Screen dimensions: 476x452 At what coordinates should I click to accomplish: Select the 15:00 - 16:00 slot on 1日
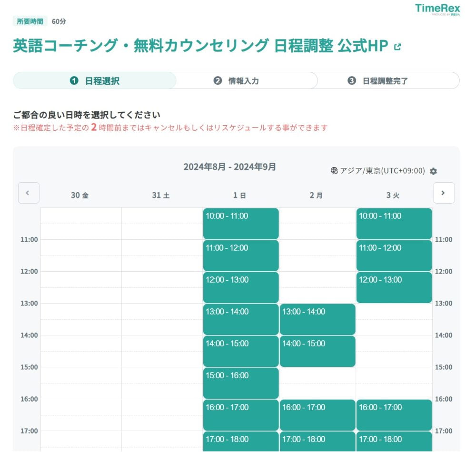240,383
